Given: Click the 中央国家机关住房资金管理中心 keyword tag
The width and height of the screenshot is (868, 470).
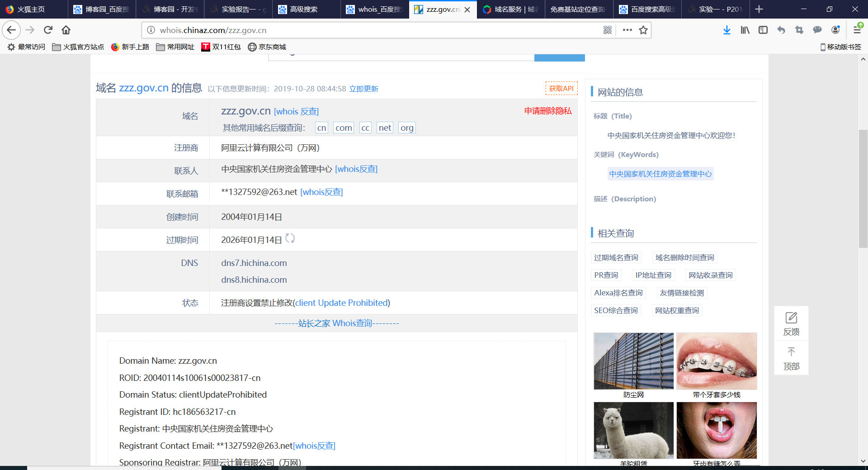Looking at the screenshot, I should 660,174.
